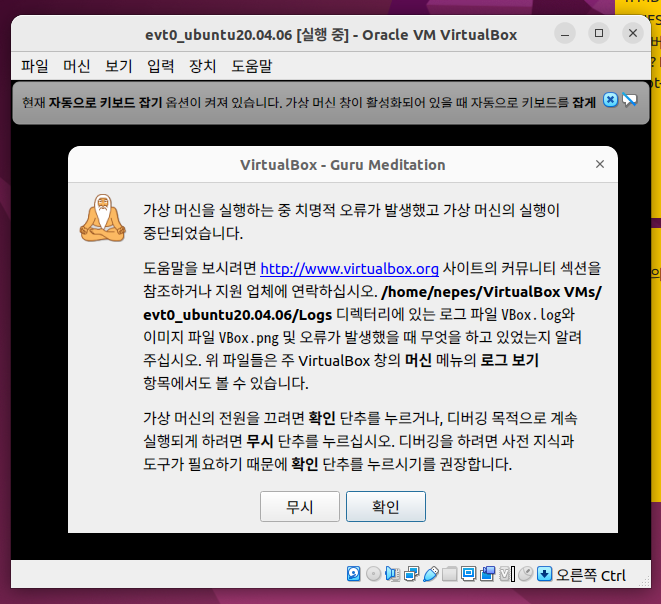Screen dimensions: 661x604
Task: Open the 파일 menu
Action: pos(35,66)
